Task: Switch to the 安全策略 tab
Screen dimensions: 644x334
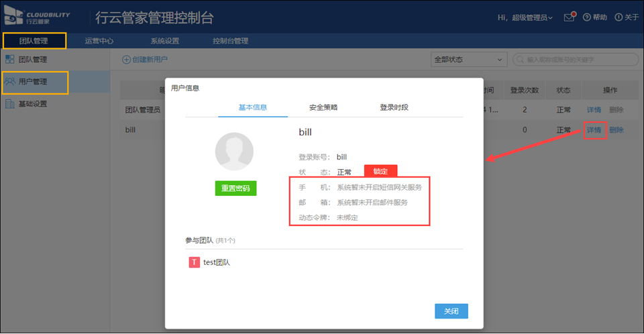Action: pyautogui.click(x=323, y=107)
